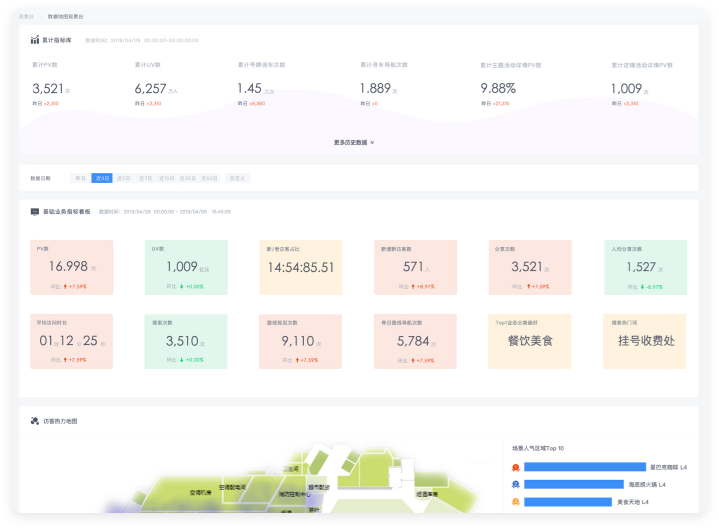The image size is (719, 529).
Task: Click the green down arrow in UV数 card
Action: (182, 287)
